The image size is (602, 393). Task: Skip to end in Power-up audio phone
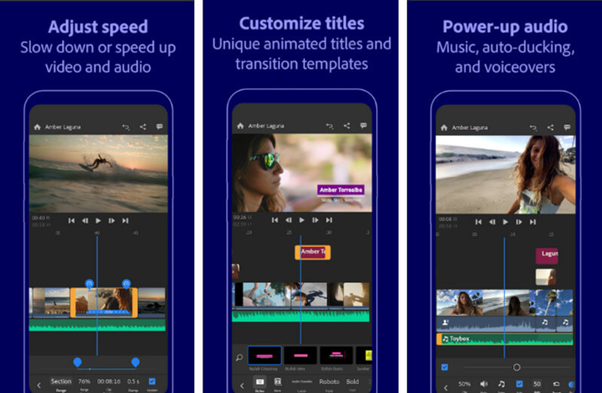(x=533, y=222)
